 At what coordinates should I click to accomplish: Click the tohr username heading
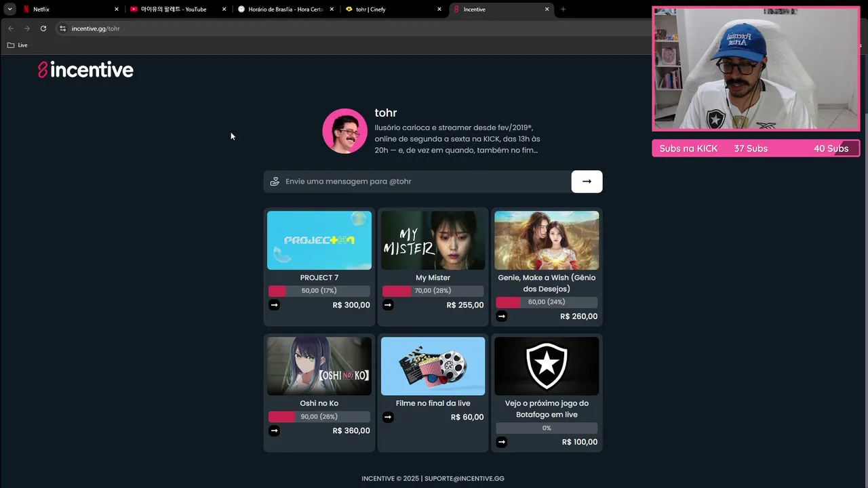click(x=386, y=113)
